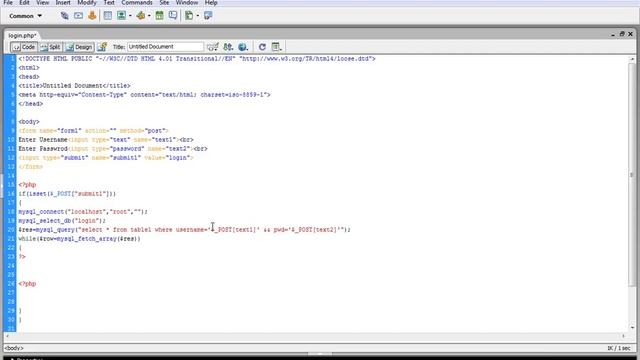Image resolution: width=640 pixels, height=360 pixels.
Task: Click the <title>Untitled Document</title> line
Action: (74, 86)
